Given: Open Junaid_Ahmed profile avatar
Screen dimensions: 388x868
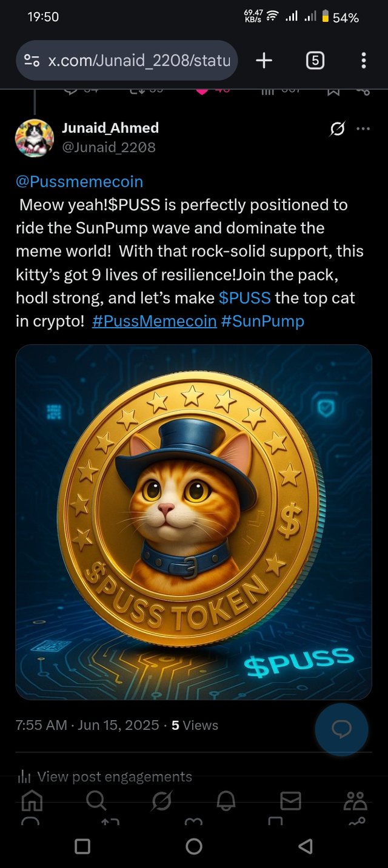Looking at the screenshot, I should 34,138.
